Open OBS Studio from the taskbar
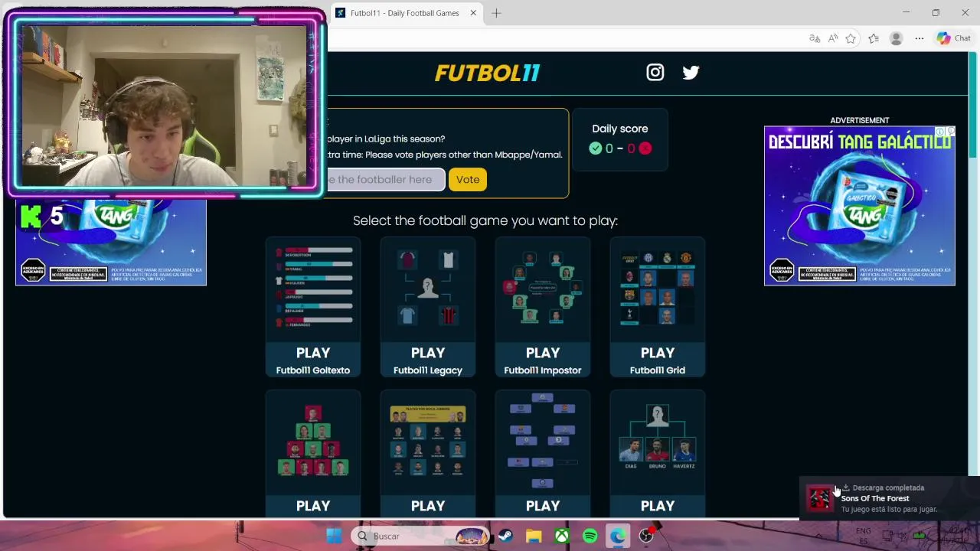This screenshot has height=551, width=980. (x=646, y=536)
